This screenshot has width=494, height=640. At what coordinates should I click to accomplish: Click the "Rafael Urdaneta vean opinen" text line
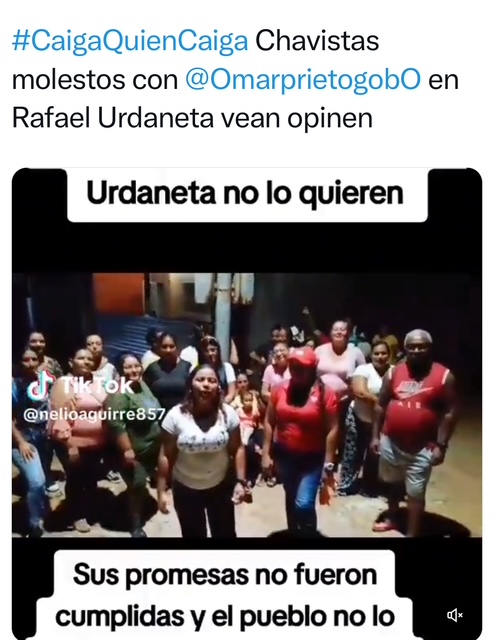click(x=192, y=118)
